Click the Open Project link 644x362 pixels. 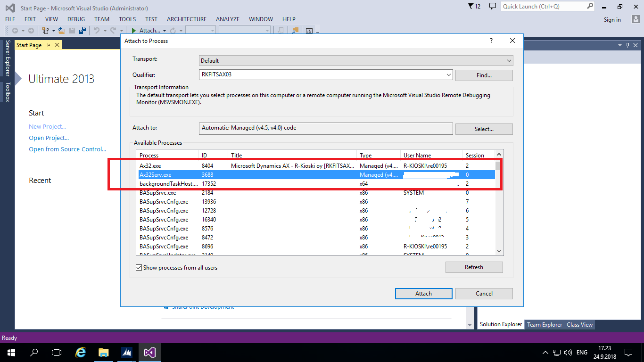pyautogui.click(x=49, y=138)
